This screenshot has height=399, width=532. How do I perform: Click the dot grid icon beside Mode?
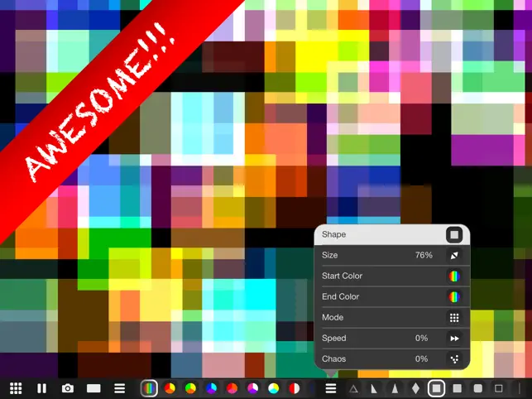click(454, 318)
